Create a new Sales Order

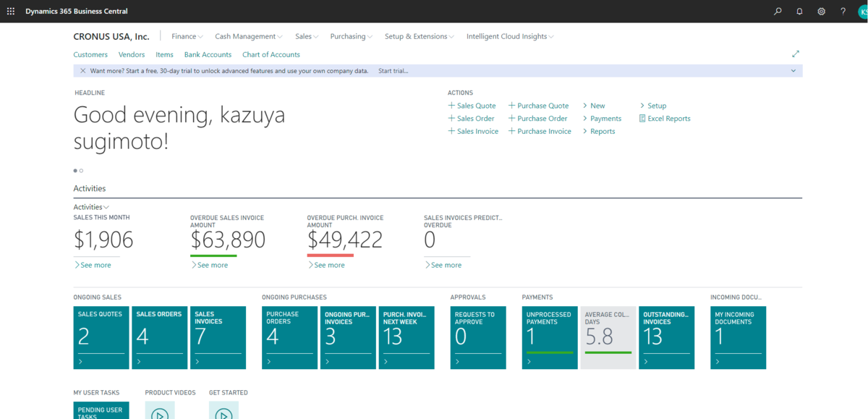coord(472,119)
